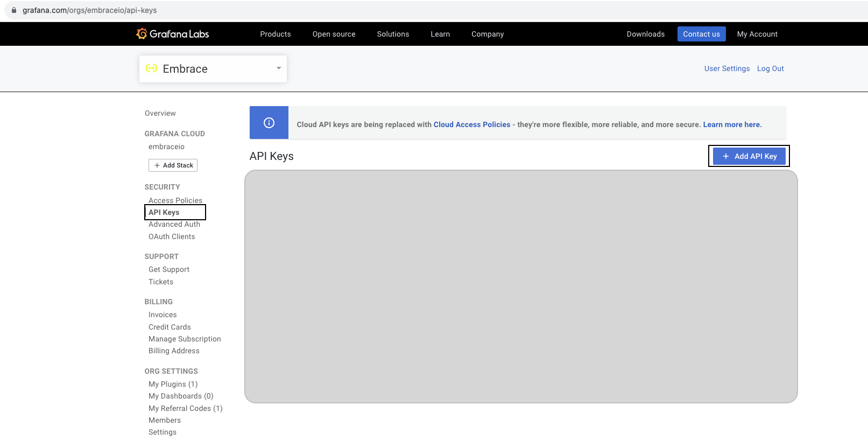Open My Plugins (1)
This screenshot has width=868, height=447.
pyautogui.click(x=173, y=384)
